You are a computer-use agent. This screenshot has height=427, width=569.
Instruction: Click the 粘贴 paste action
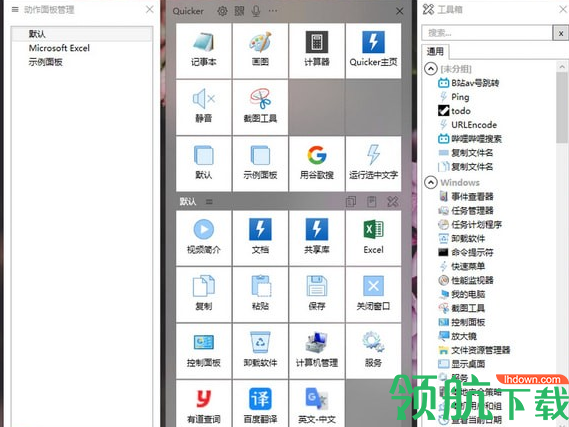[260, 295]
